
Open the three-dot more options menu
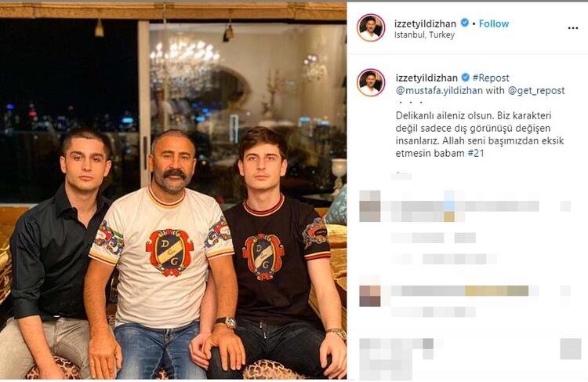tap(572, 27)
